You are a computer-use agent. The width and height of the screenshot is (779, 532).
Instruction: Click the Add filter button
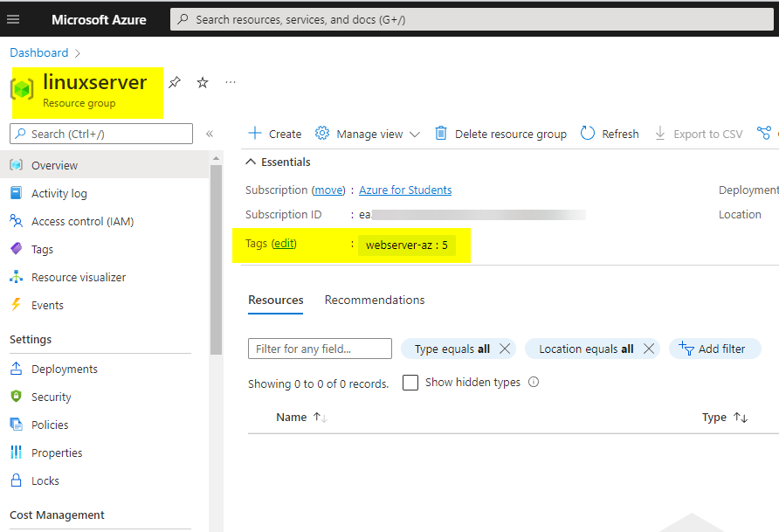(715, 349)
